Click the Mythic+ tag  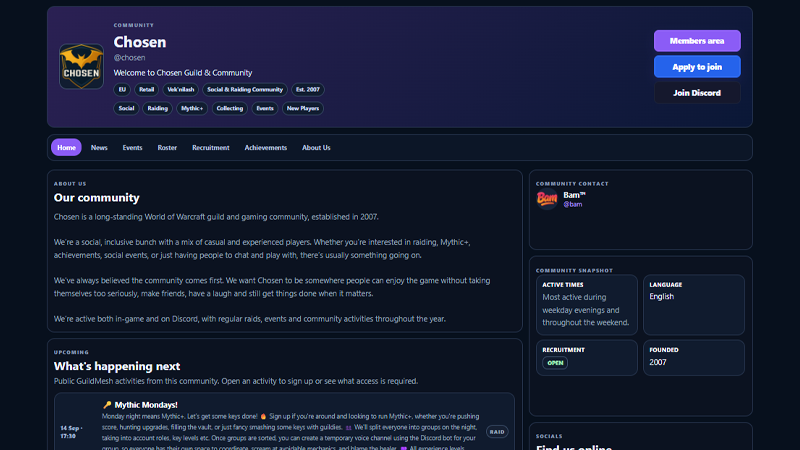click(192, 108)
